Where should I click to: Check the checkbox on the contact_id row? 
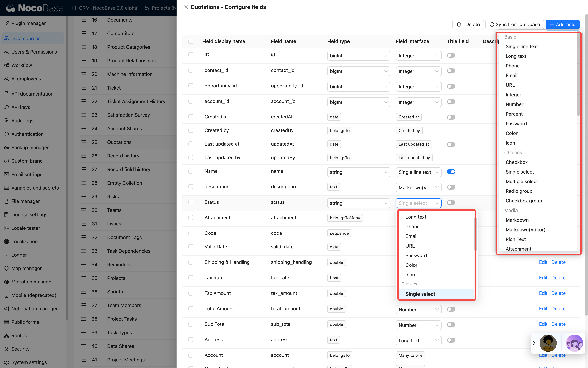(191, 70)
